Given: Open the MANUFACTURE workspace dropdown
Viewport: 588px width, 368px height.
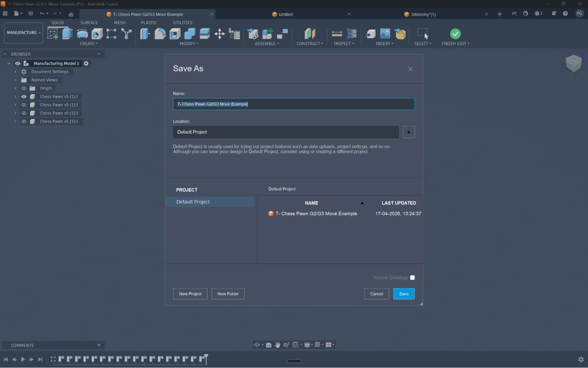Looking at the screenshot, I should pos(24,33).
